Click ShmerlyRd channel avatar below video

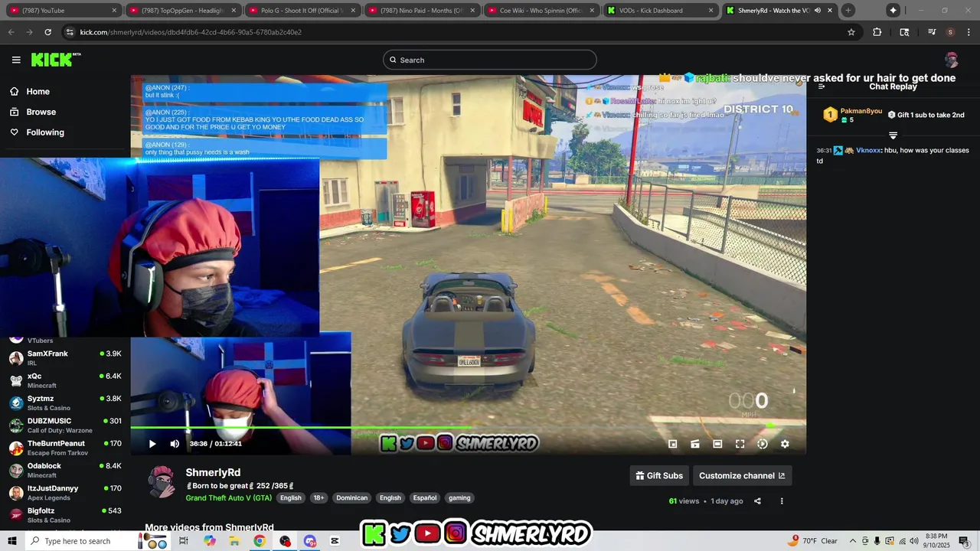[x=162, y=482]
